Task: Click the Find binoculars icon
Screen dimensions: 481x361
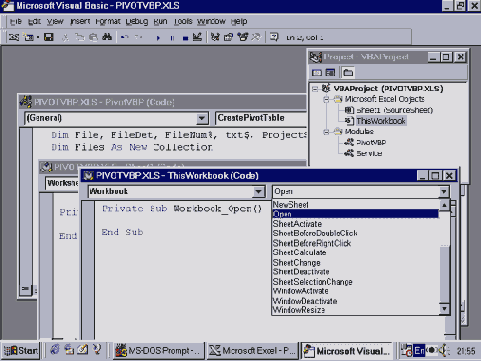Action: pyautogui.click(x=107, y=37)
